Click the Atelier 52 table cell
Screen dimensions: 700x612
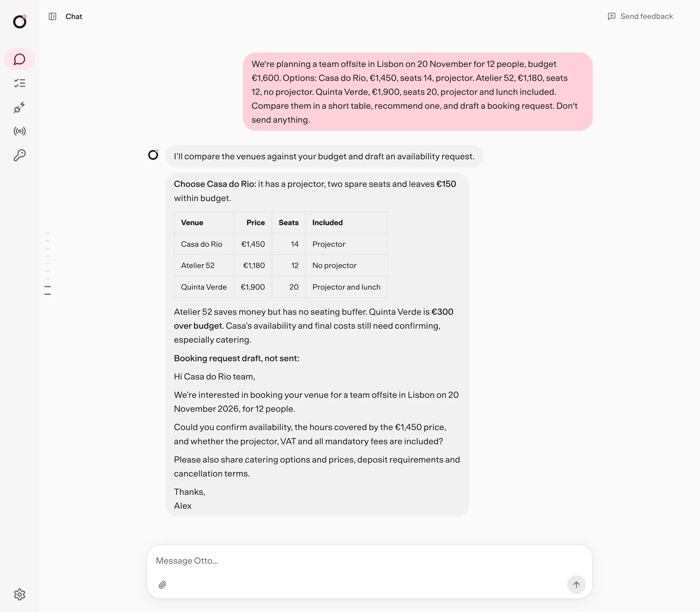point(204,265)
